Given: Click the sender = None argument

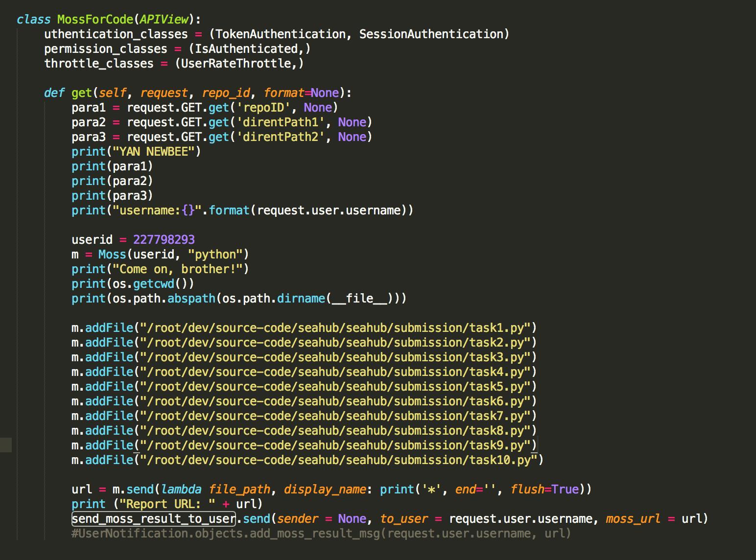Looking at the screenshot, I should (322, 519).
